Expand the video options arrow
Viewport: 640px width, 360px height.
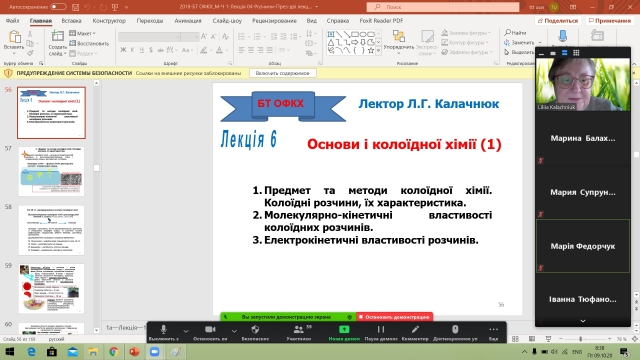(234, 331)
